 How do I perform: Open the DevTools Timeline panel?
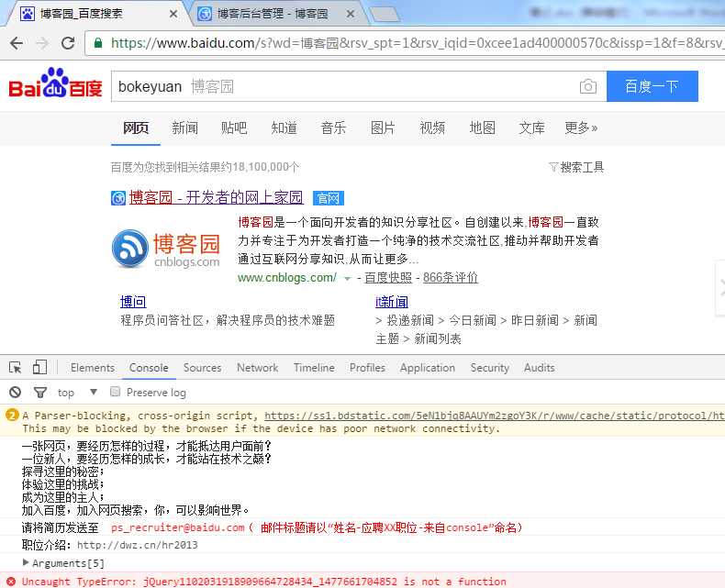314,368
